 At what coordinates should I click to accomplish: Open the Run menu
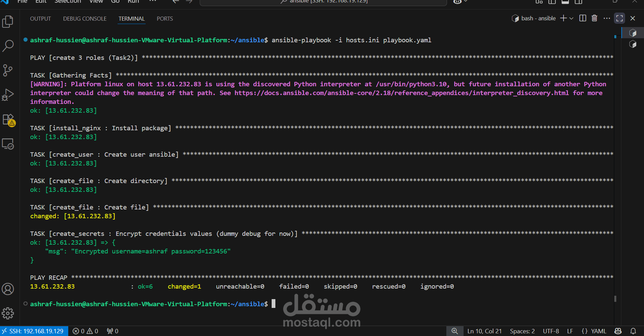133,2
